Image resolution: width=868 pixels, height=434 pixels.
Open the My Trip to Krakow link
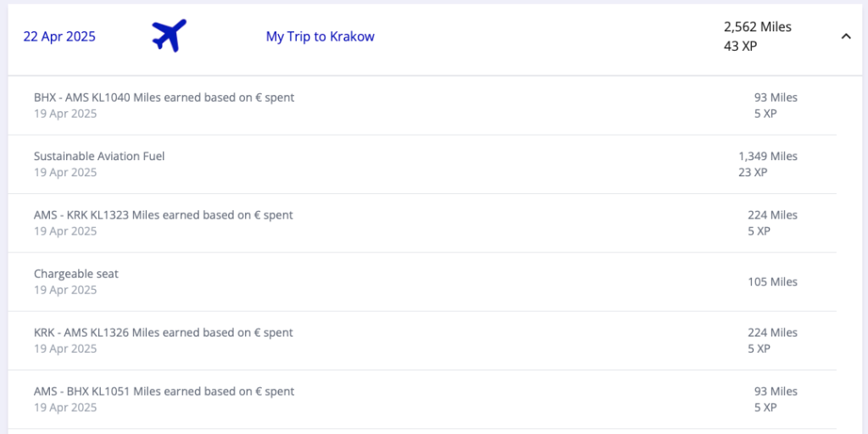pyautogui.click(x=320, y=36)
